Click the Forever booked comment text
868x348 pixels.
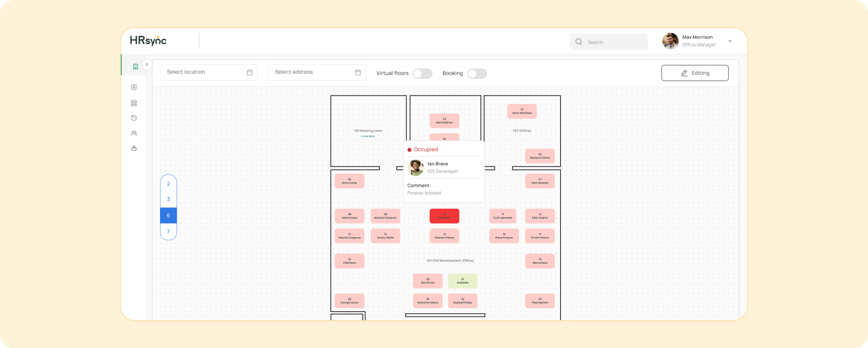[424, 193]
